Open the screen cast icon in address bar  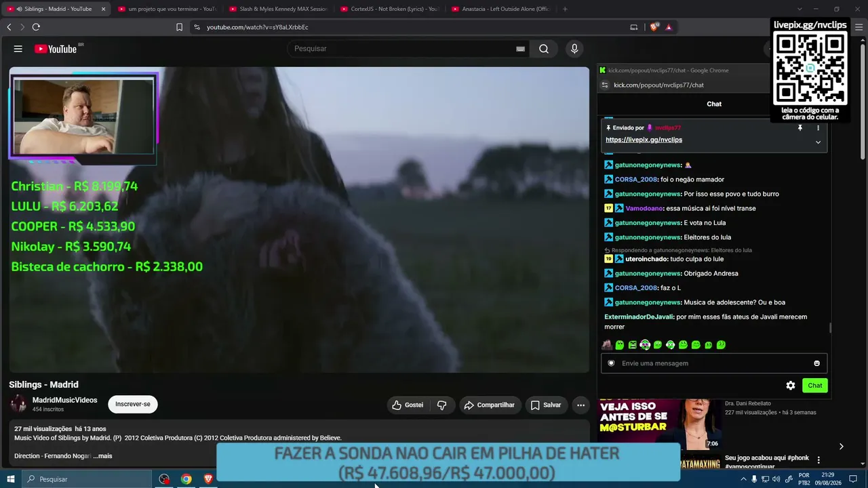(x=634, y=27)
